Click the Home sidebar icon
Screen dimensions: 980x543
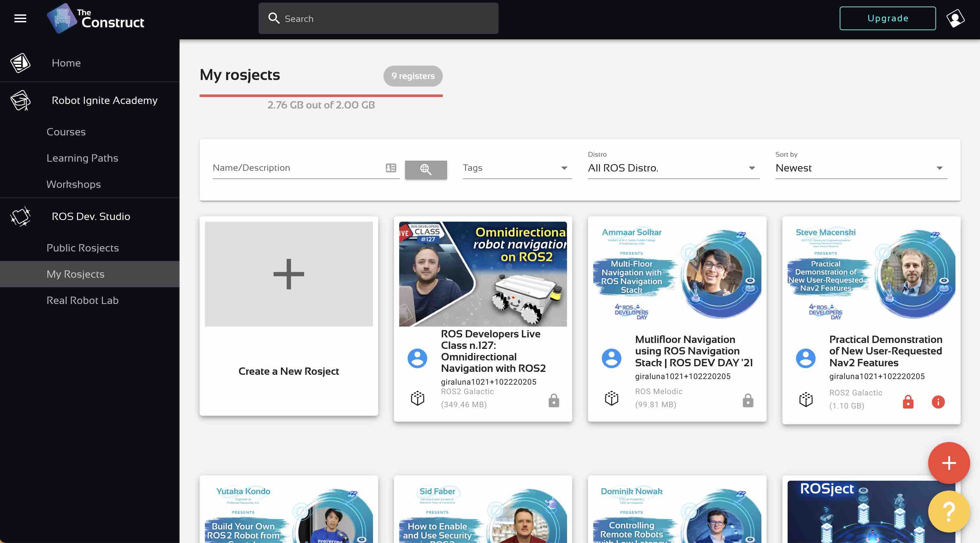point(20,63)
